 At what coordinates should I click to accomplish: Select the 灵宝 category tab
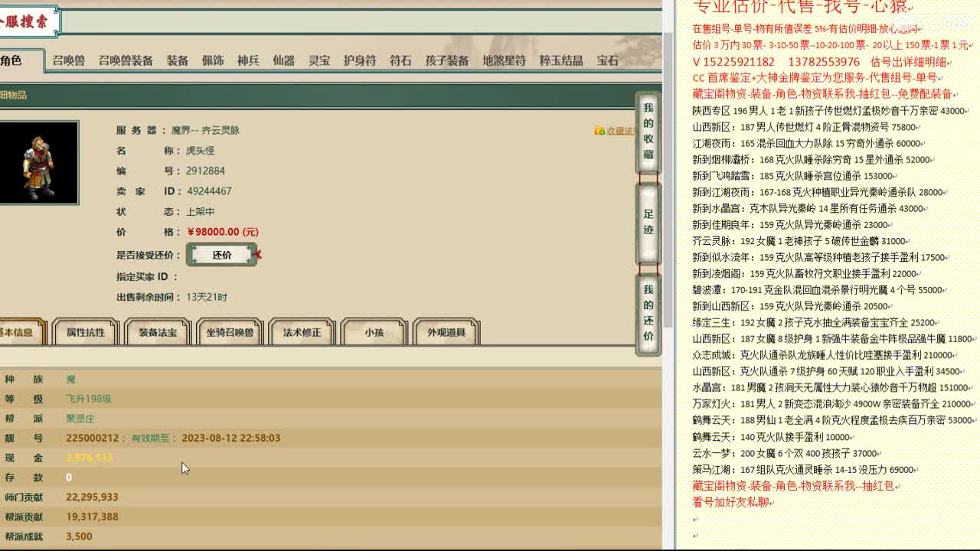[x=319, y=60]
